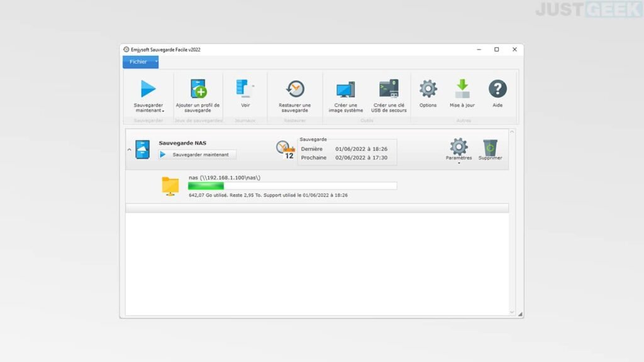The image size is (644, 362).
Task: Open the schedule clock icon showing 12
Action: (286, 150)
